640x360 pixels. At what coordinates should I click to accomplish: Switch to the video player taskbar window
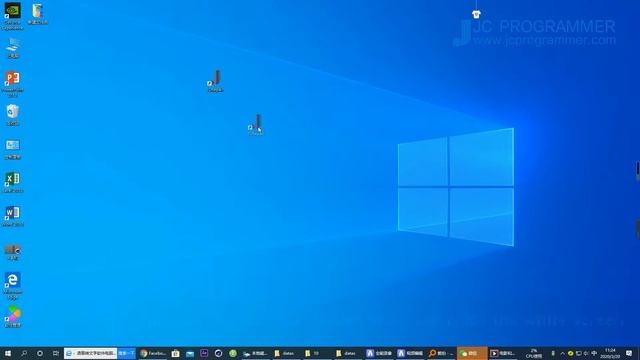[x=503, y=353]
